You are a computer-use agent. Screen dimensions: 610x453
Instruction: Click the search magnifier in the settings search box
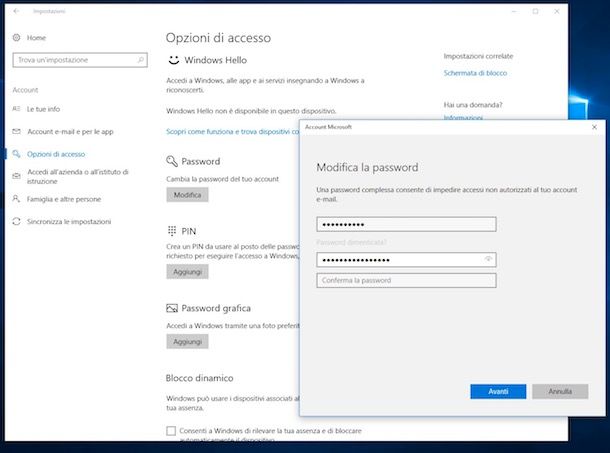(x=140, y=60)
